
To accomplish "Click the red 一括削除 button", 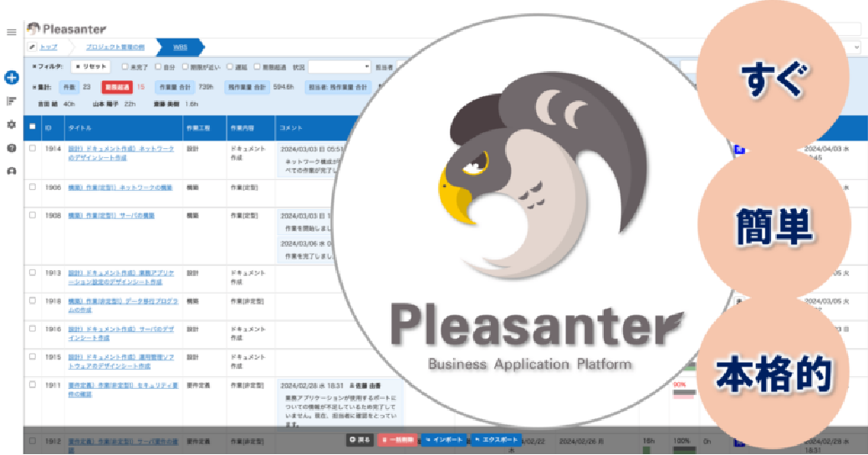I will pyautogui.click(x=397, y=440).
